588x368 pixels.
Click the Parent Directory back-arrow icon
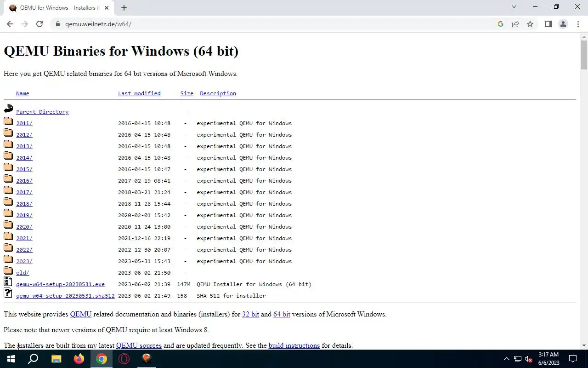coord(8,109)
